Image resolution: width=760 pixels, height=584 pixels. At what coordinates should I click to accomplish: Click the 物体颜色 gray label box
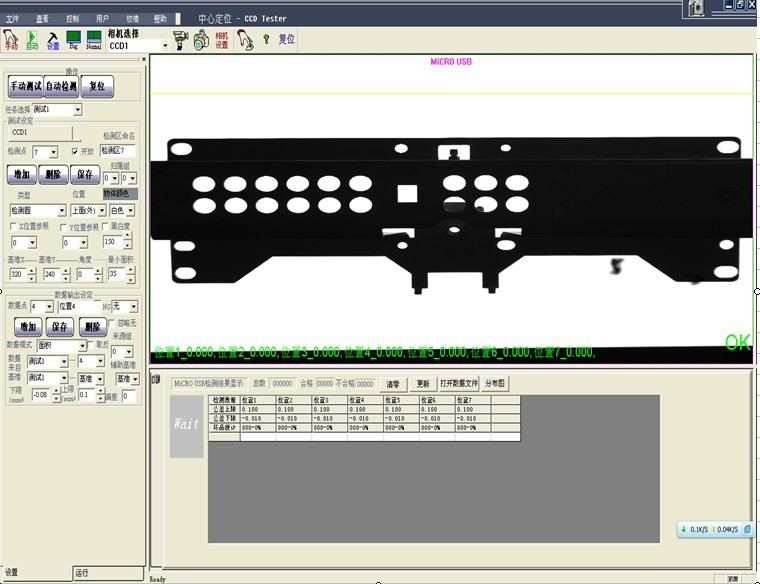tap(120, 194)
